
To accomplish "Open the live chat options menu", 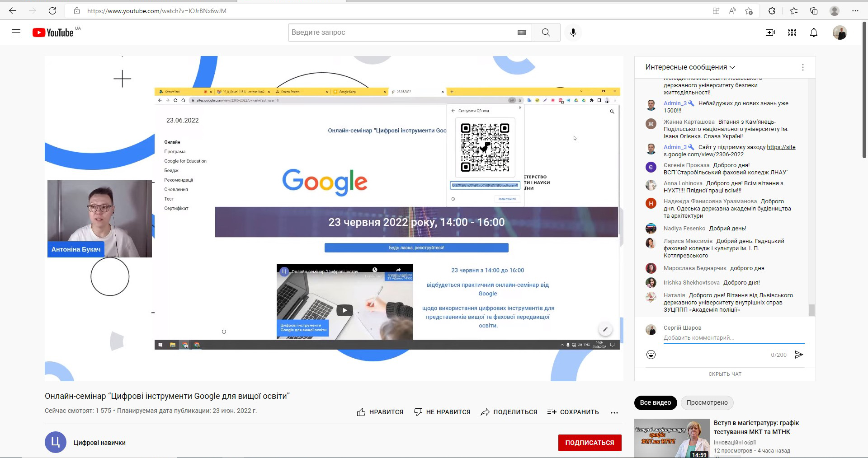I will coord(803,67).
